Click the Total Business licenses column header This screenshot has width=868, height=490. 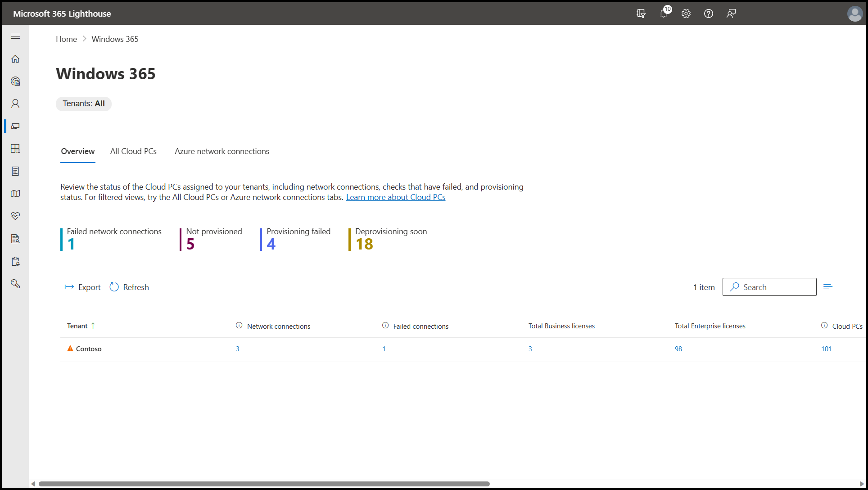[x=561, y=326]
